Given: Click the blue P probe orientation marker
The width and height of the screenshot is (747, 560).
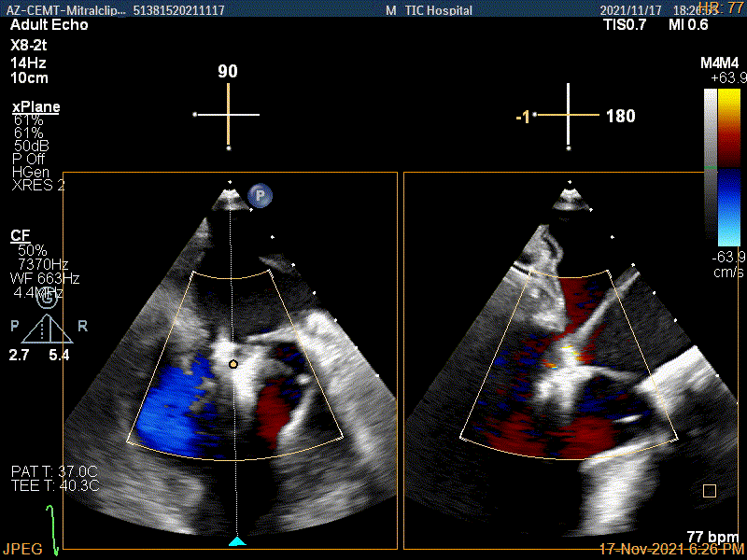Looking at the screenshot, I should (x=261, y=195).
